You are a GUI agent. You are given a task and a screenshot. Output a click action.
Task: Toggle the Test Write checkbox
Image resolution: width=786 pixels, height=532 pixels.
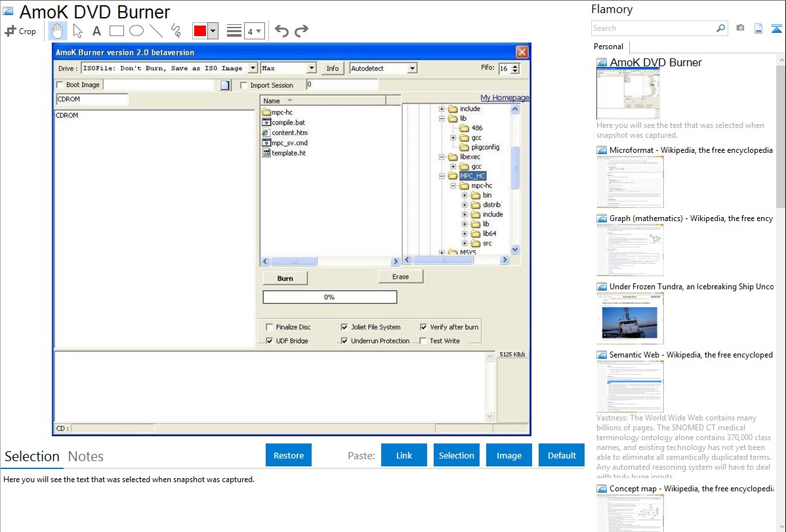click(424, 341)
